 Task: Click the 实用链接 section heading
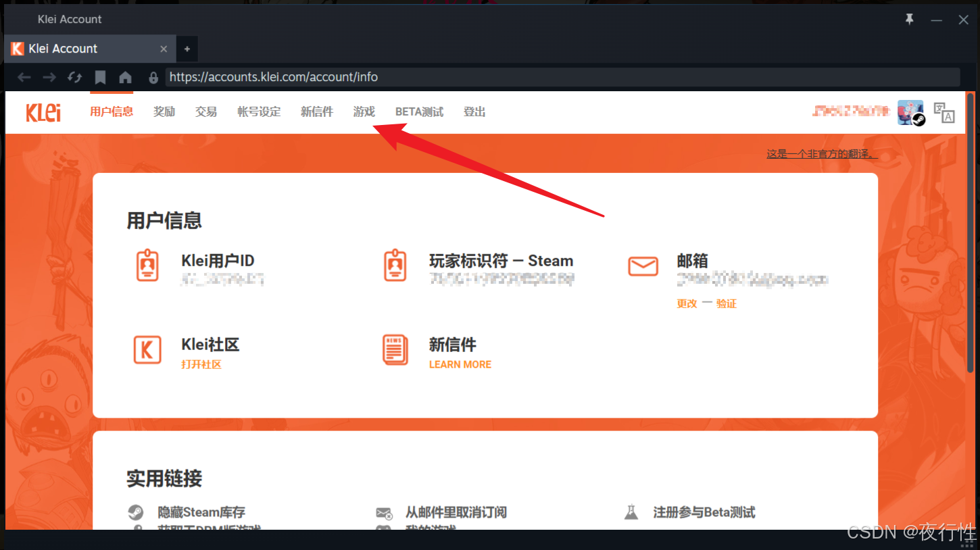coord(164,479)
